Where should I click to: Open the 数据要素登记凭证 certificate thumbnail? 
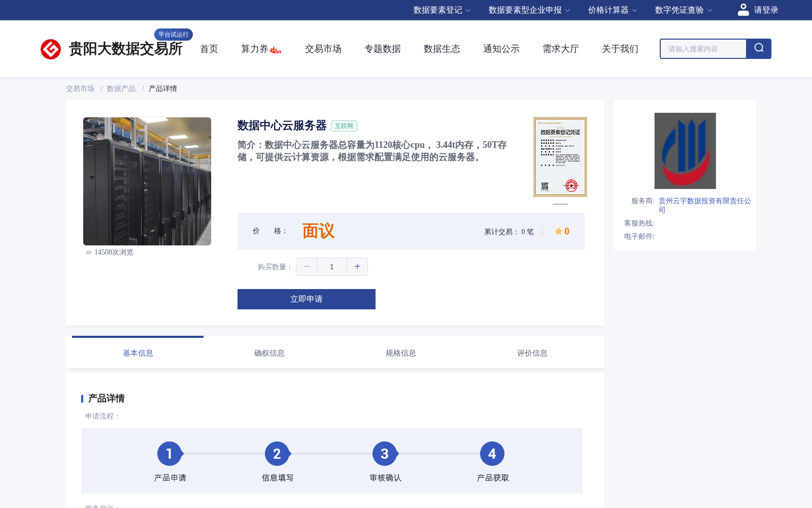click(x=560, y=157)
